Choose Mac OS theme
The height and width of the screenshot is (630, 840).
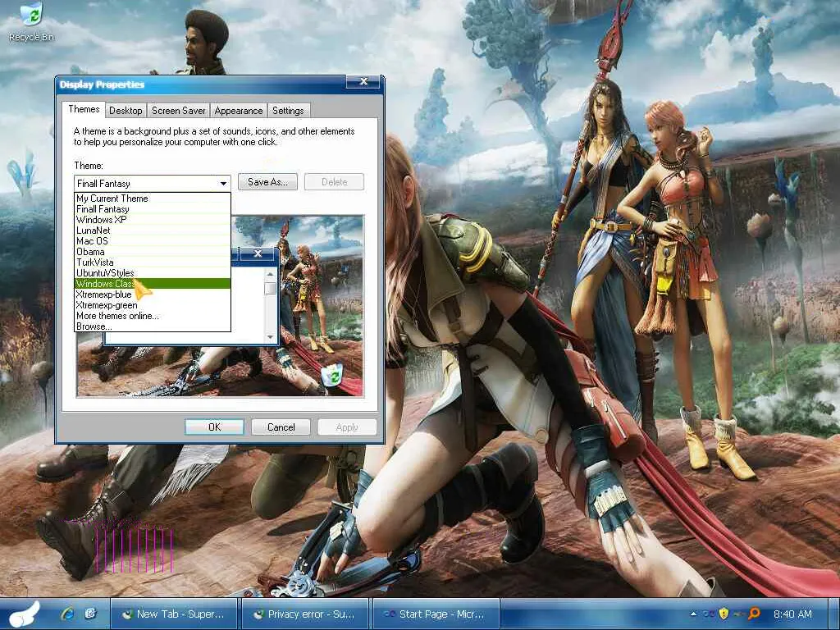coord(152,241)
